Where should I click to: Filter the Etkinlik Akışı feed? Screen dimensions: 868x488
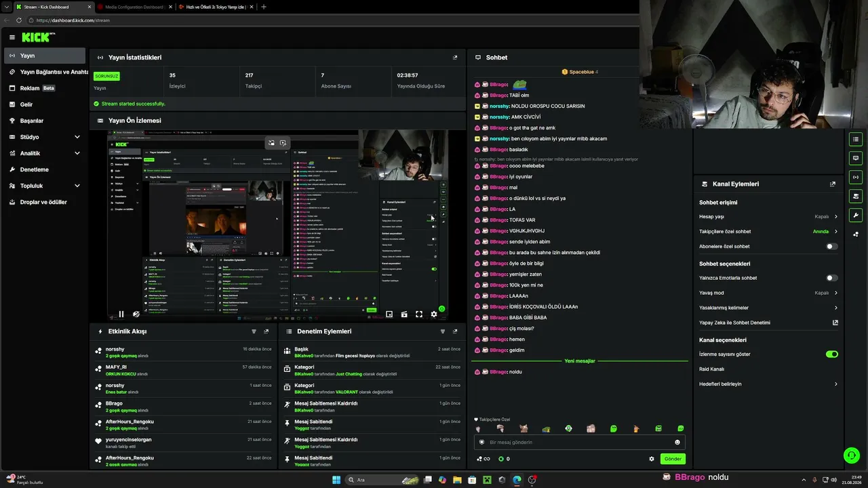coord(254,331)
